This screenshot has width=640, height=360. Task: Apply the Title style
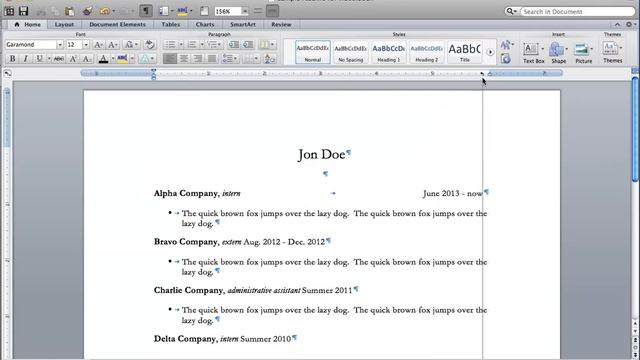tap(464, 52)
